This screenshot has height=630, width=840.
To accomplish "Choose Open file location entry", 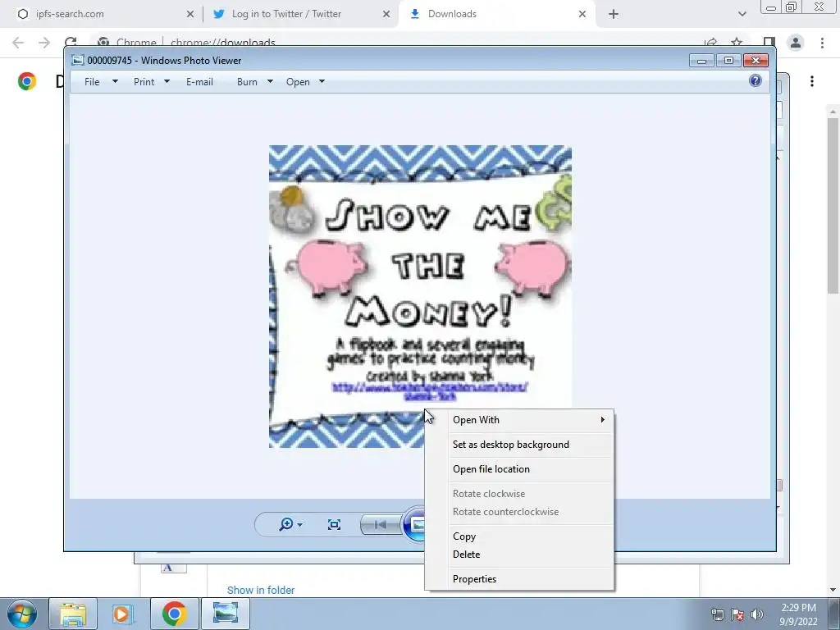I will (x=519, y=469).
